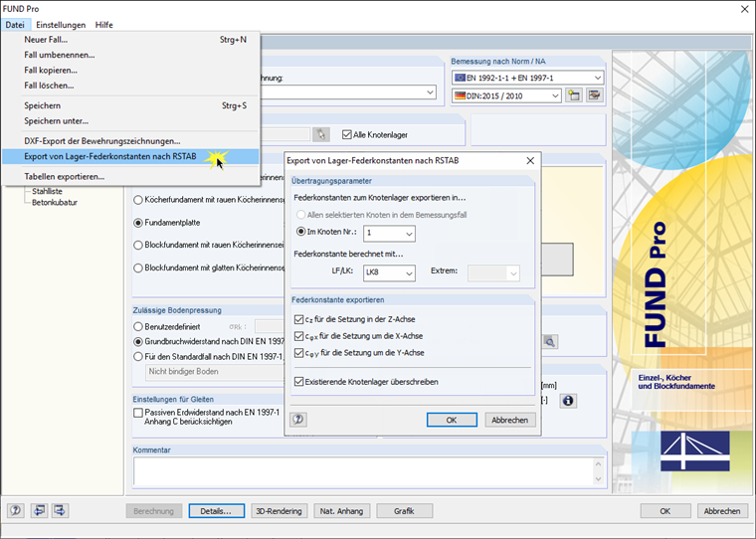Uncheck cz Setzung in der Z-Achse

[x=299, y=319]
